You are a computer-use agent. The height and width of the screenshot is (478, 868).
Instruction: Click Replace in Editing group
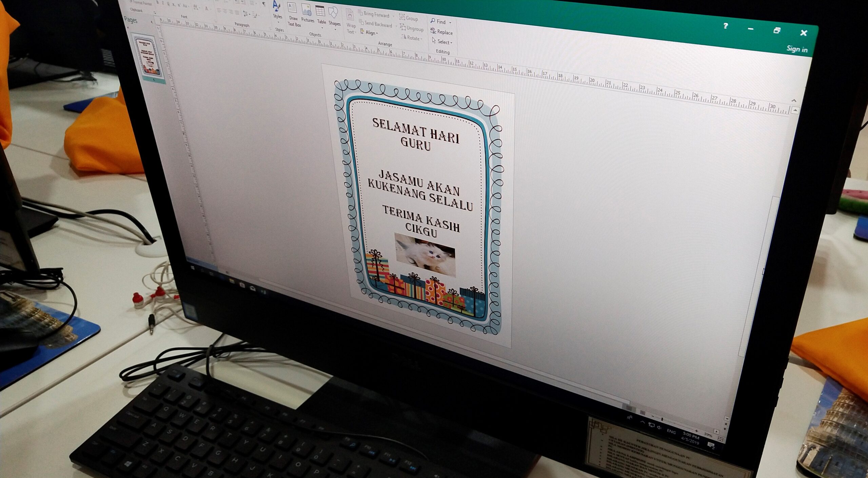click(441, 32)
